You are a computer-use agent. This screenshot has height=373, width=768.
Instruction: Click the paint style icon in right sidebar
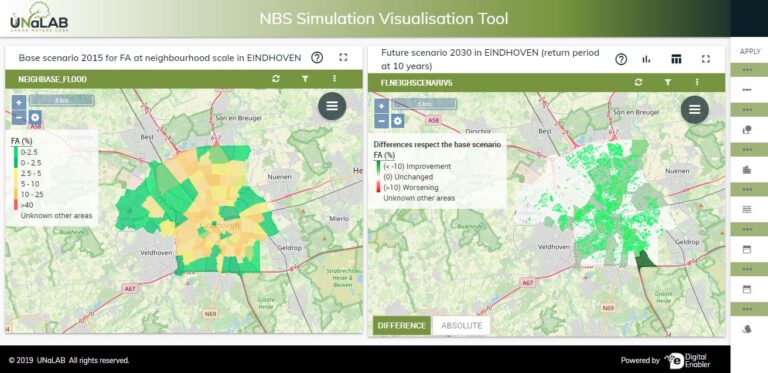pos(747,329)
